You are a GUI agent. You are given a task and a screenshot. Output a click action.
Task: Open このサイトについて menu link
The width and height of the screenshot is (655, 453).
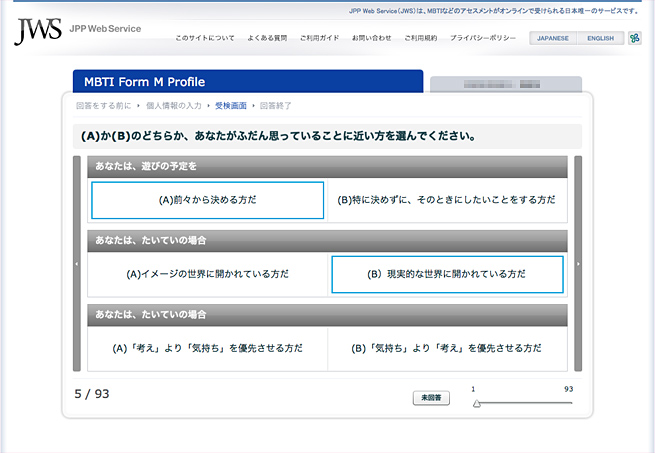205,38
